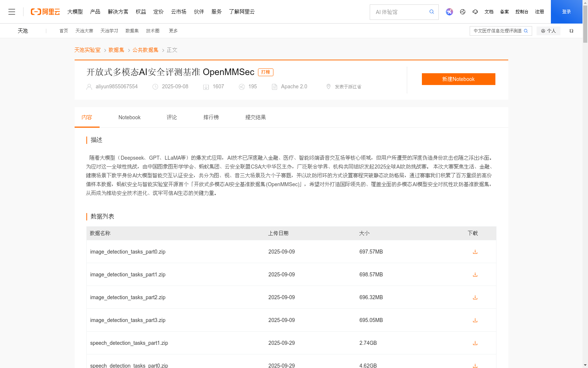Click the 新建Notebook button

pyautogui.click(x=458, y=79)
